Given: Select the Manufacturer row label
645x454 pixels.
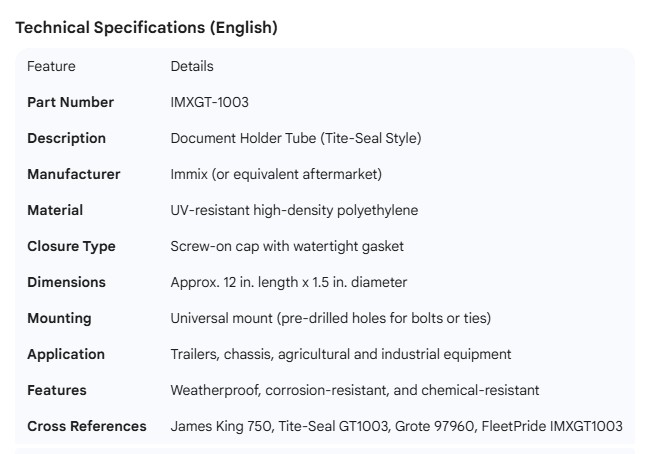Looking at the screenshot, I should (73, 174).
